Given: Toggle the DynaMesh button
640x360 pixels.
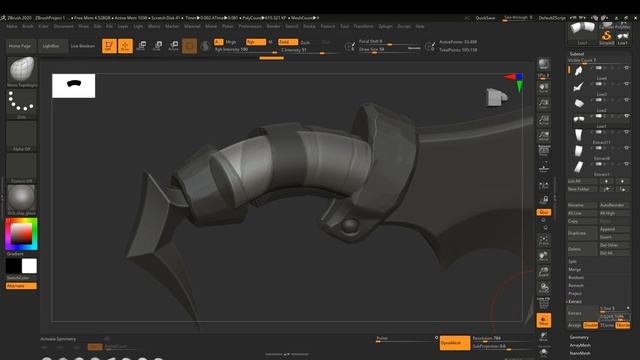Looking at the screenshot, I should 455,343.
